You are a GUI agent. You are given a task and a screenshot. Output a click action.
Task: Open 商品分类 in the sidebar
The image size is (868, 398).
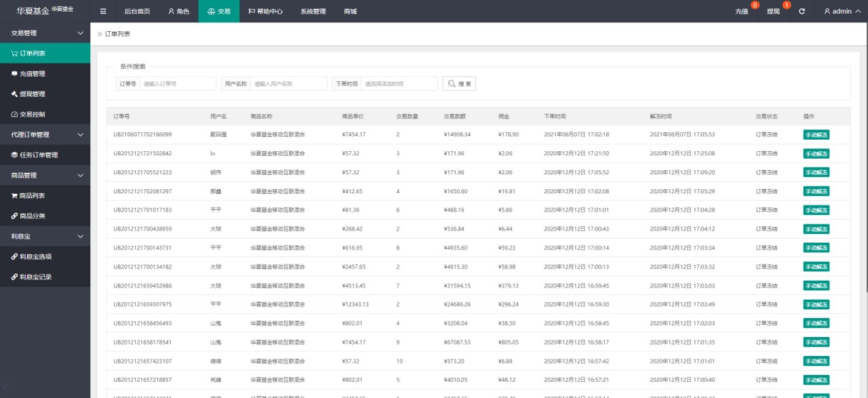[x=45, y=216]
